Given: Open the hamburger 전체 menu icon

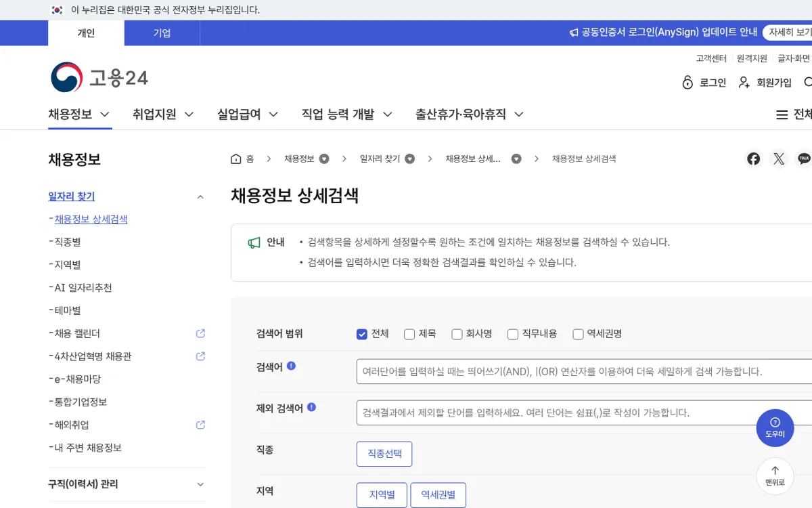Looking at the screenshot, I should click(x=782, y=115).
